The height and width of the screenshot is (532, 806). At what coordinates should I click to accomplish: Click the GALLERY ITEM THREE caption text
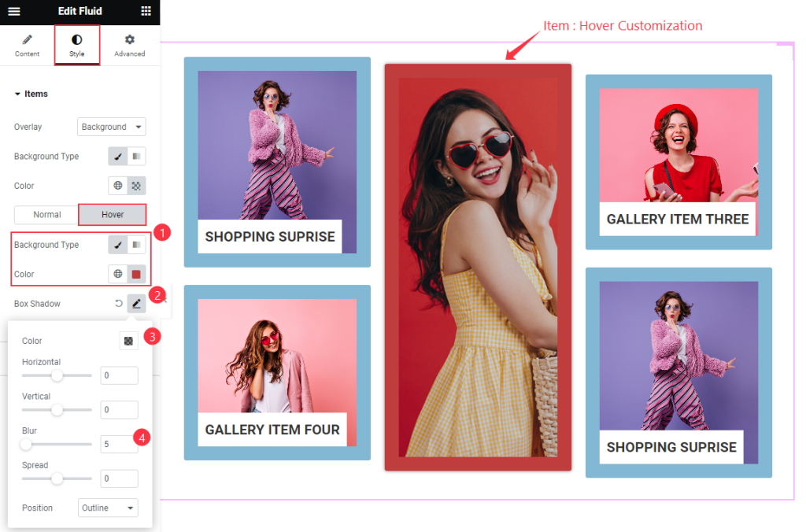[x=678, y=220]
